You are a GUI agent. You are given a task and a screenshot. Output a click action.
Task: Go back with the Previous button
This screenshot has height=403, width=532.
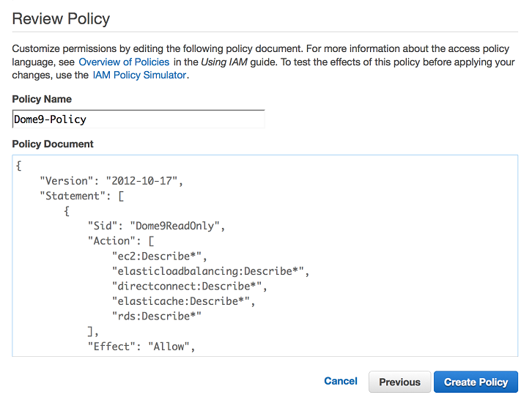(x=399, y=382)
